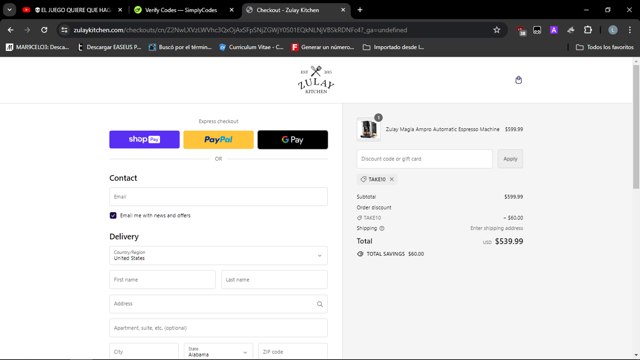The image size is (640, 360).
Task: Open the Buscó por el término bookmark
Action: pyautogui.click(x=180, y=47)
